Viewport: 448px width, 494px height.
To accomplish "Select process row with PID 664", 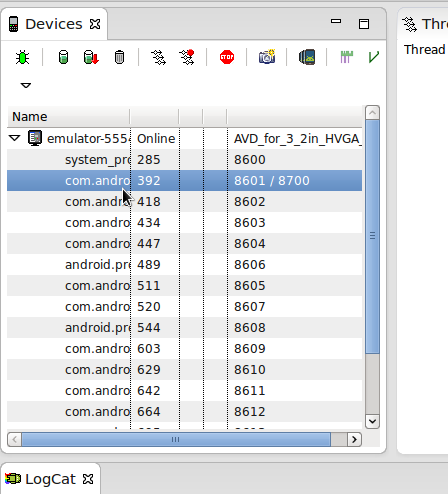I will (184, 412).
